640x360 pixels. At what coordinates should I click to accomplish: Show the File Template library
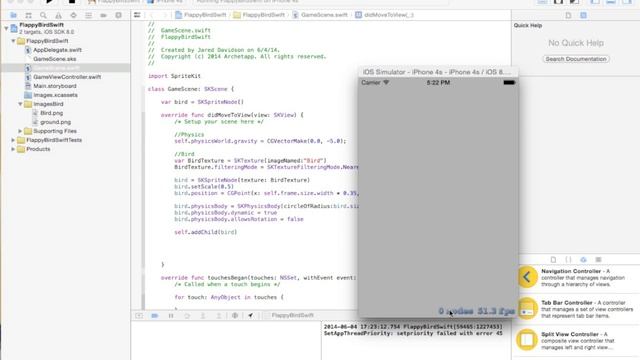[553, 260]
